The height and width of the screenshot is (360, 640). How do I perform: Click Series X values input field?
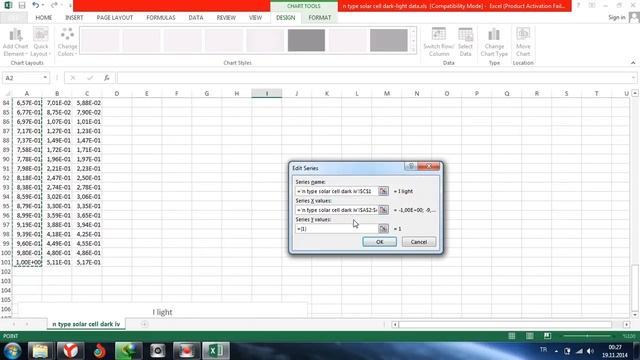(337, 210)
